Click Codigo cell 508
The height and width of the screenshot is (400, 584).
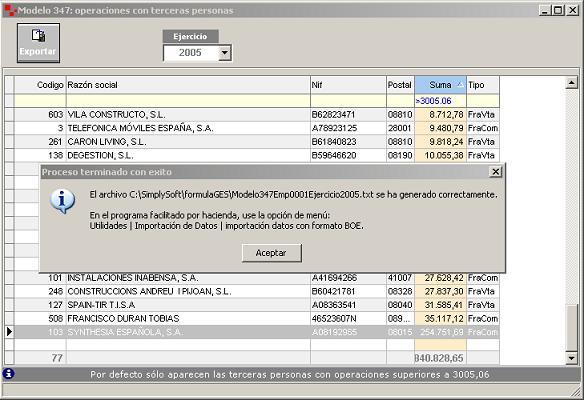(40, 318)
